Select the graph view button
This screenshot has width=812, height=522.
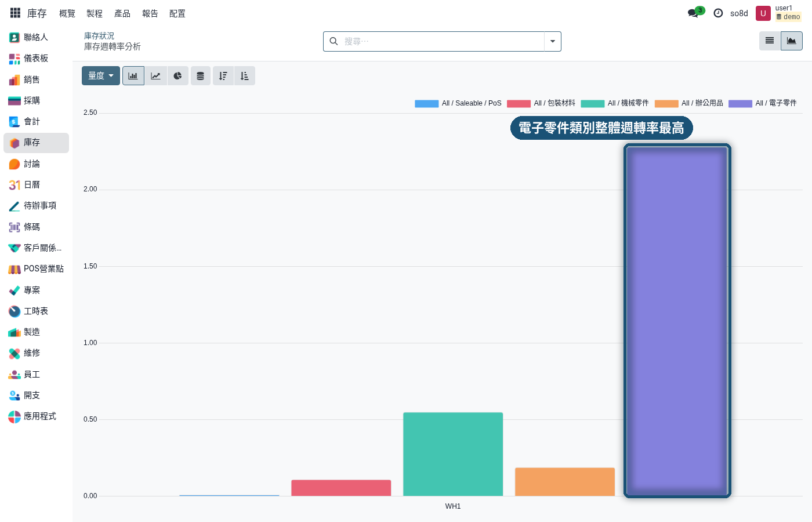tap(792, 41)
